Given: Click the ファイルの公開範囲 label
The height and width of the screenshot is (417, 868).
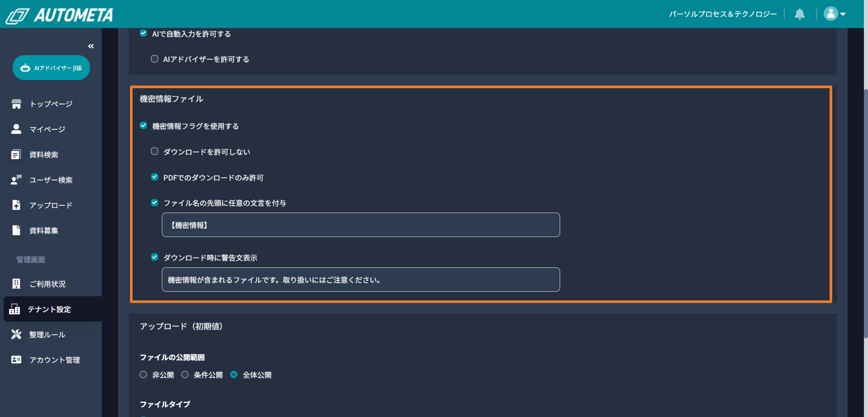Looking at the screenshot, I should click(x=172, y=357).
